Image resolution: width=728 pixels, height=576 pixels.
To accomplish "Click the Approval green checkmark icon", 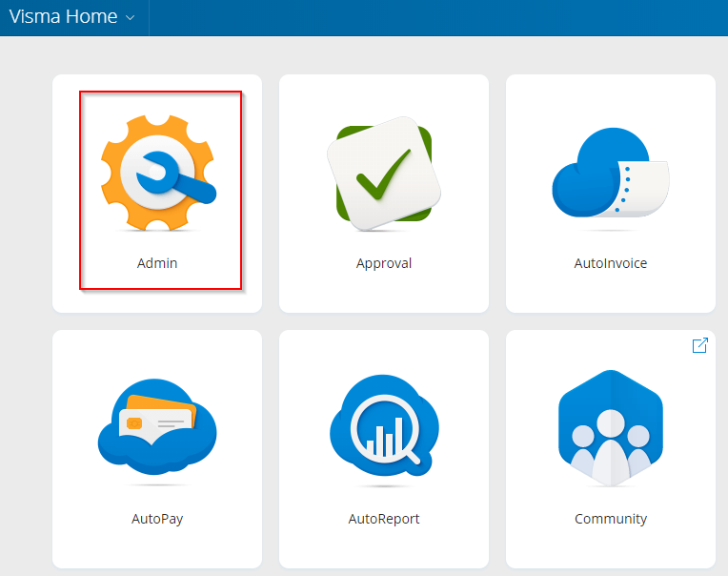I will tap(384, 174).
